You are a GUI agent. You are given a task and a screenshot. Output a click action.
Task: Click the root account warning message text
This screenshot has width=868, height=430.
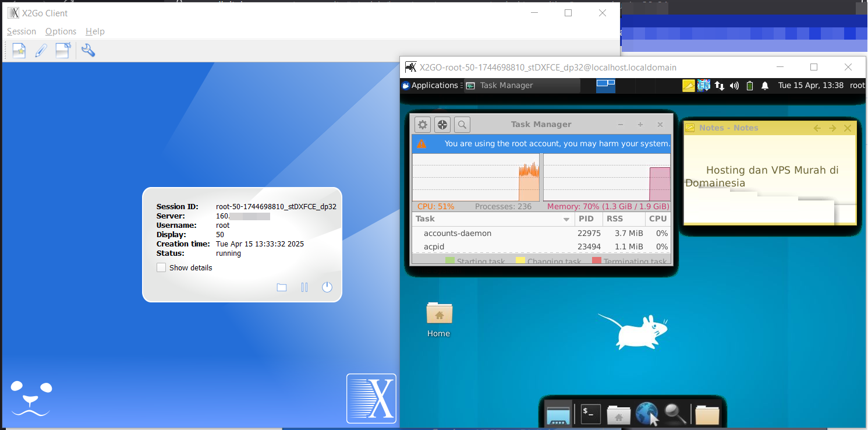click(x=557, y=144)
